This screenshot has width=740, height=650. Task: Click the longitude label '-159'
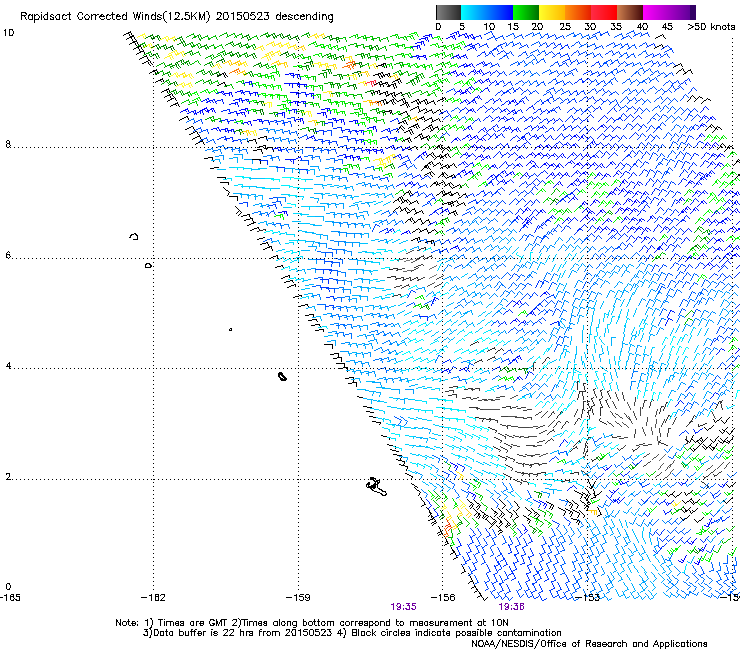tap(298, 598)
